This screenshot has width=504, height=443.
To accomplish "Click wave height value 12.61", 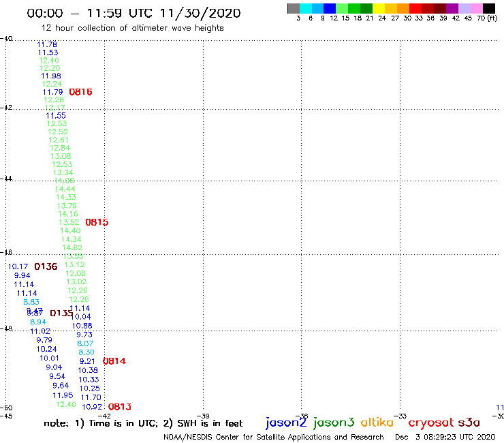I will pos(58,140).
